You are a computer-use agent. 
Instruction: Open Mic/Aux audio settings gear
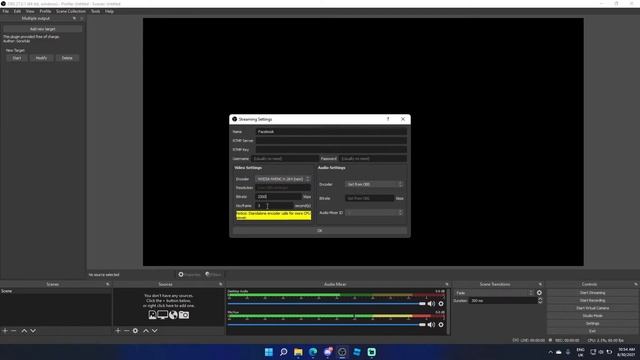441,325
